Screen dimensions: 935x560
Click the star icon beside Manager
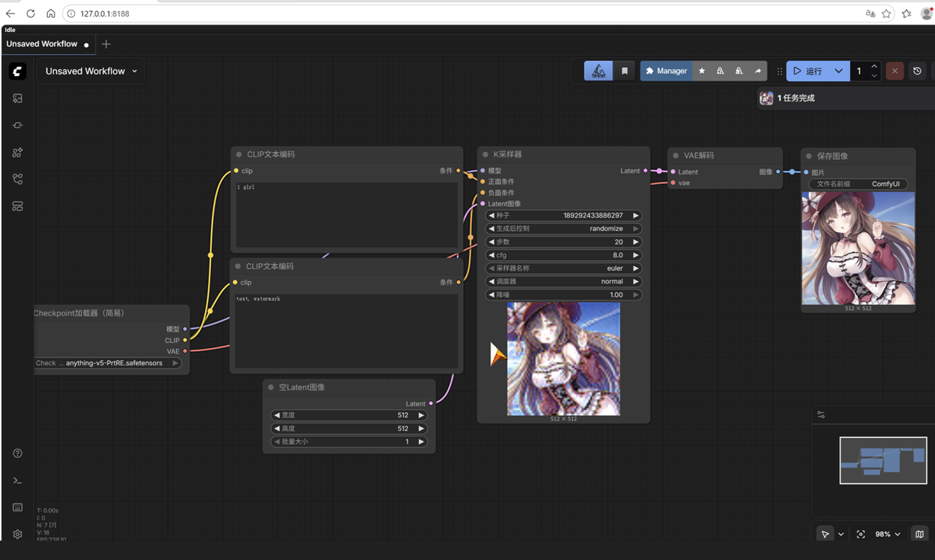click(x=702, y=71)
